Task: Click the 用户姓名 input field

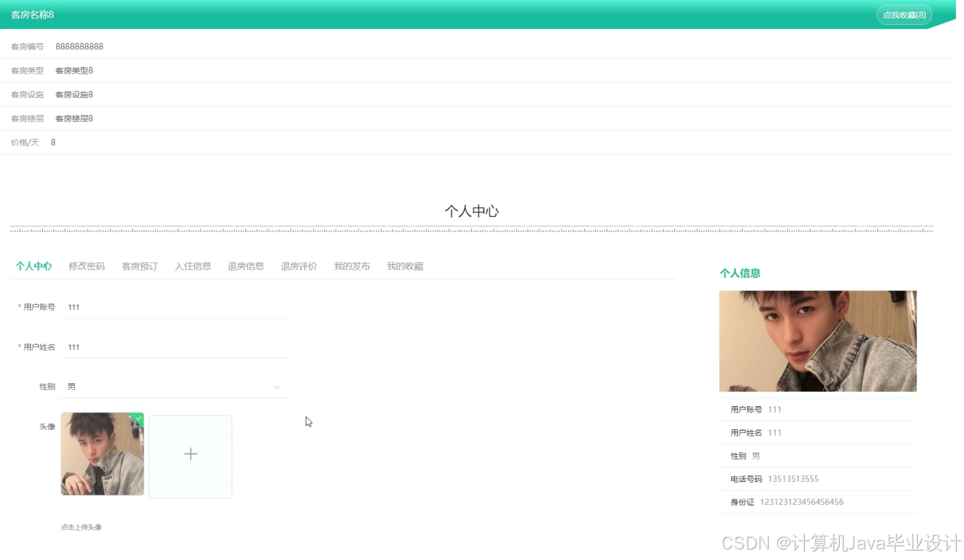Action: (173, 346)
